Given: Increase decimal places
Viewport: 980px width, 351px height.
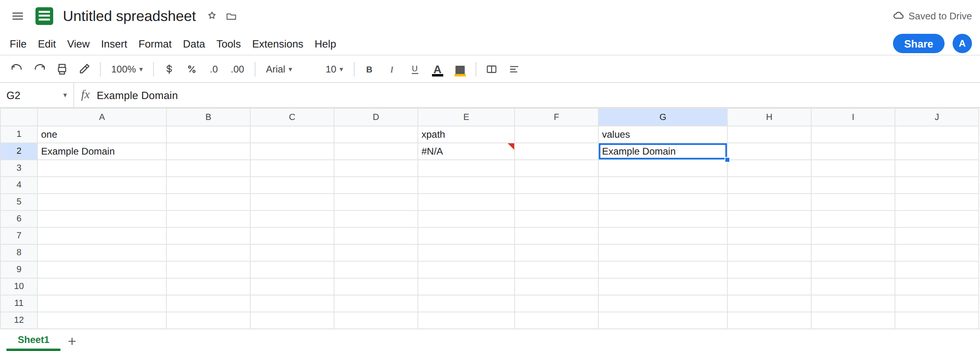Looking at the screenshot, I should [x=237, y=69].
